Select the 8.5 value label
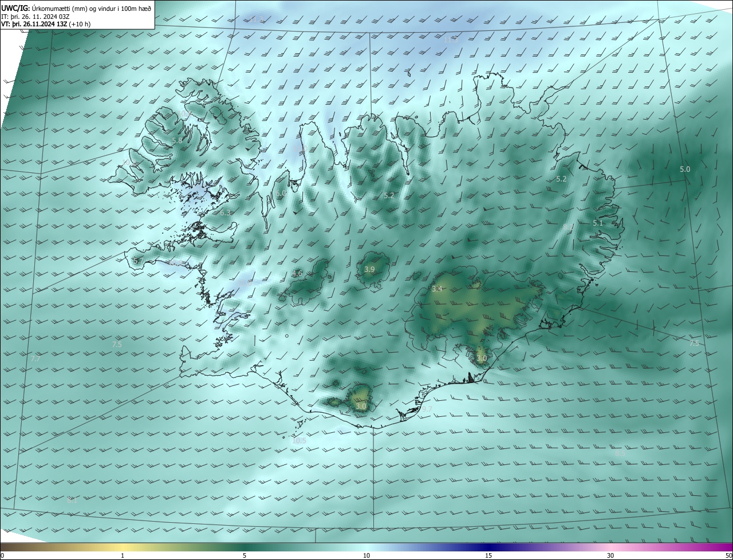The width and height of the screenshot is (733, 560). click(x=620, y=453)
